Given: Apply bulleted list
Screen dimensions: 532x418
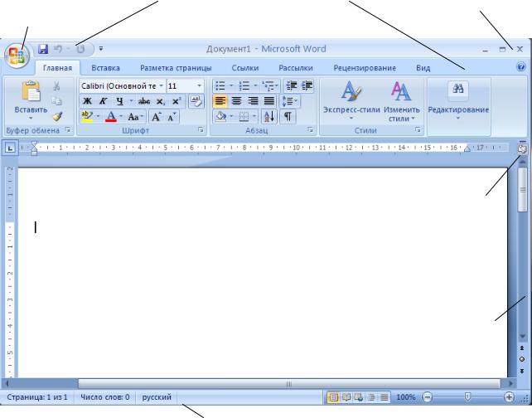Looking at the screenshot, I should [x=220, y=86].
